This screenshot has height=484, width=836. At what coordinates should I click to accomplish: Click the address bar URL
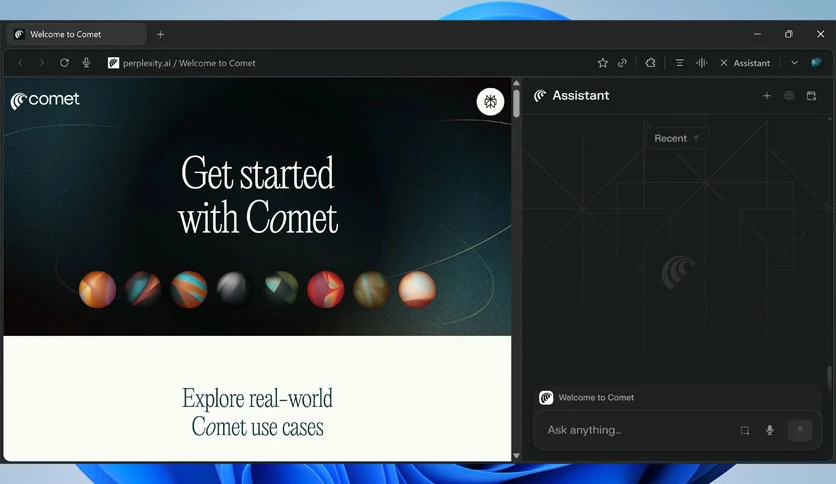(189, 63)
